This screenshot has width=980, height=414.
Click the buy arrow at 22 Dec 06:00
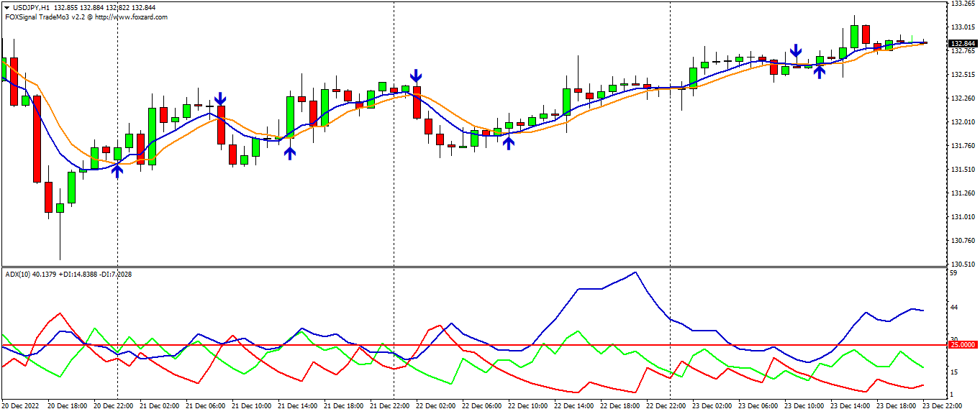pos(509,144)
